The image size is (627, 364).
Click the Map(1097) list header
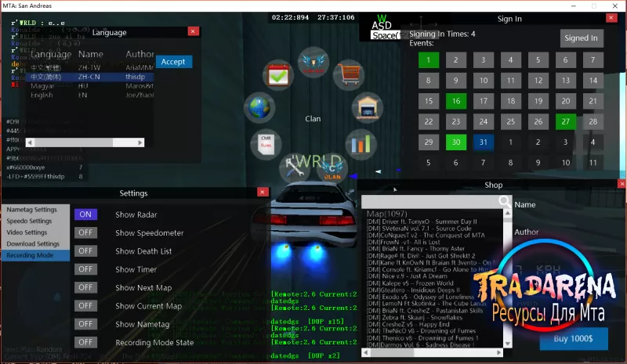[x=386, y=214]
